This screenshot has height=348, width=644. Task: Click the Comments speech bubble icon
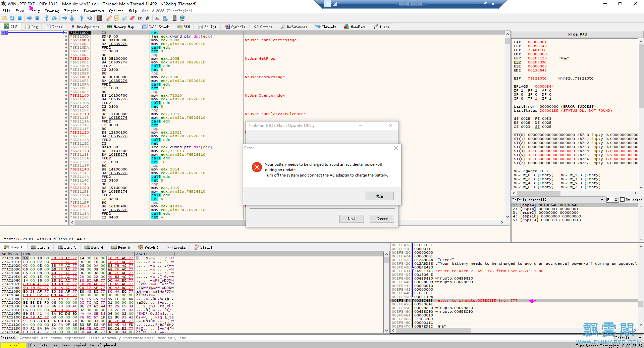click(117, 18)
